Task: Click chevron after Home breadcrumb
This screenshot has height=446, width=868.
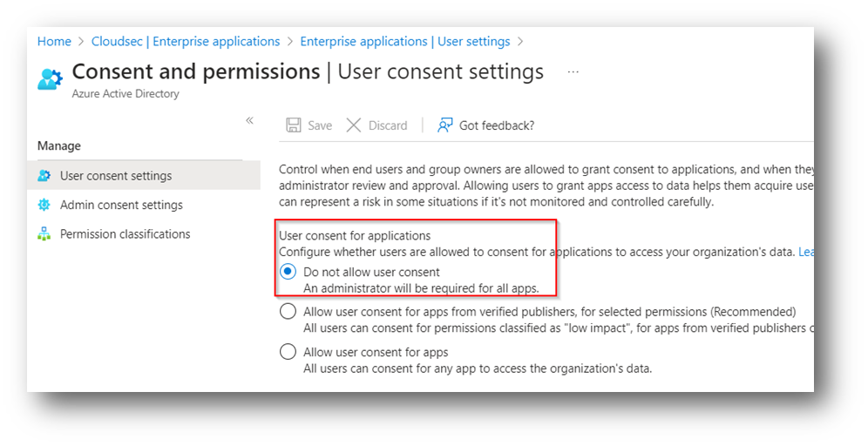Action: tap(81, 42)
